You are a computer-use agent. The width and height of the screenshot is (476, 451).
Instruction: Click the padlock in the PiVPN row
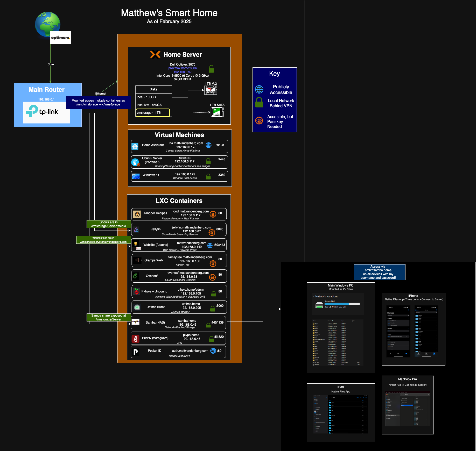[x=212, y=338]
